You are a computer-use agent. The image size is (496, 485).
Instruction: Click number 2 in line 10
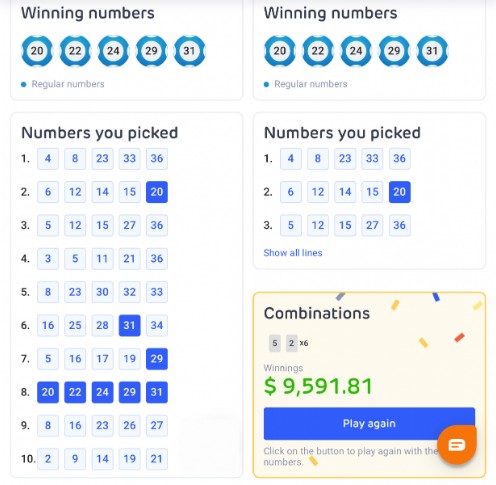click(48, 459)
